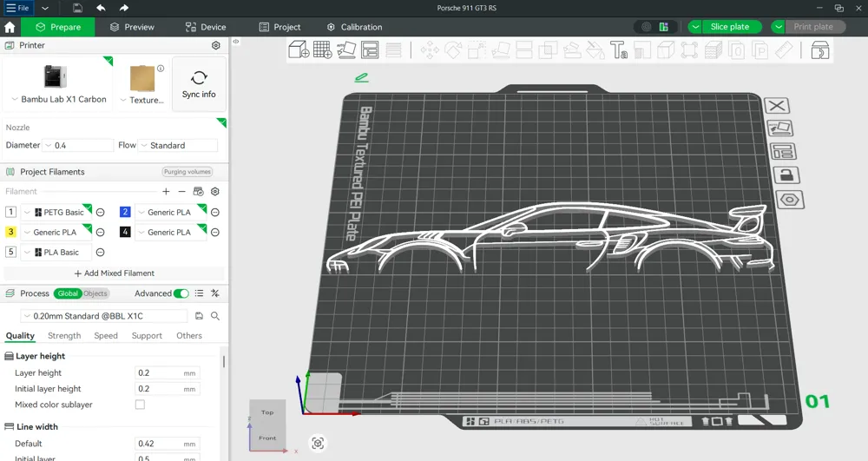868x461 pixels.
Task: Select the Move tool icon
Action: point(430,50)
